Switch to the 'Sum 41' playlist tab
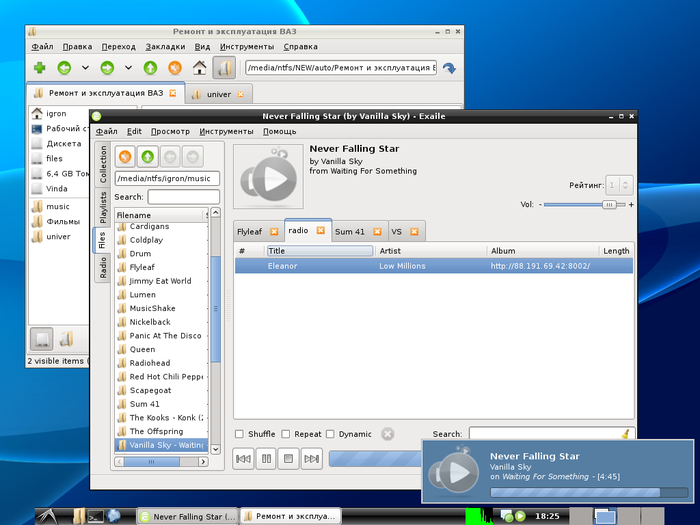The height and width of the screenshot is (525, 700). pyautogui.click(x=350, y=232)
